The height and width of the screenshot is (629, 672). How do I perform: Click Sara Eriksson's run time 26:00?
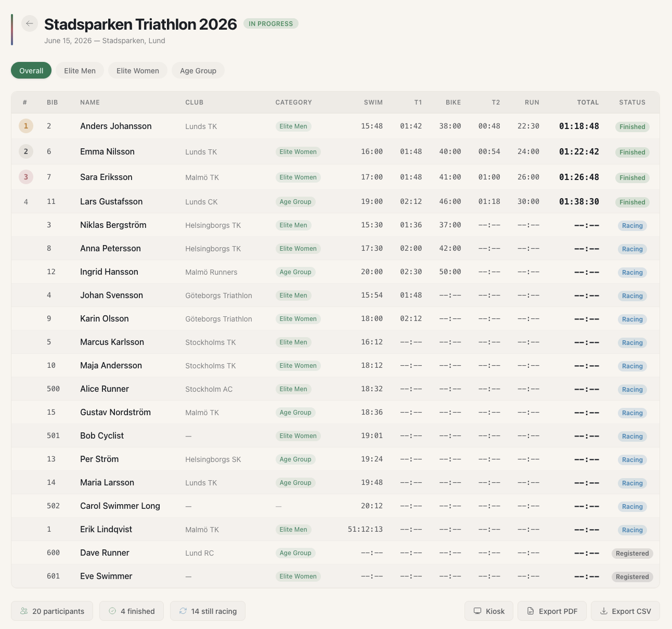click(528, 177)
